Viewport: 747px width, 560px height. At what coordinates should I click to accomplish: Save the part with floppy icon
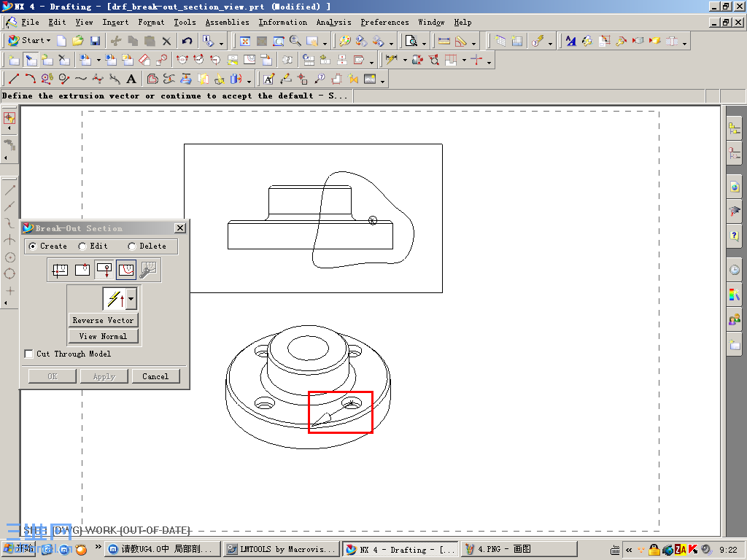coord(95,41)
